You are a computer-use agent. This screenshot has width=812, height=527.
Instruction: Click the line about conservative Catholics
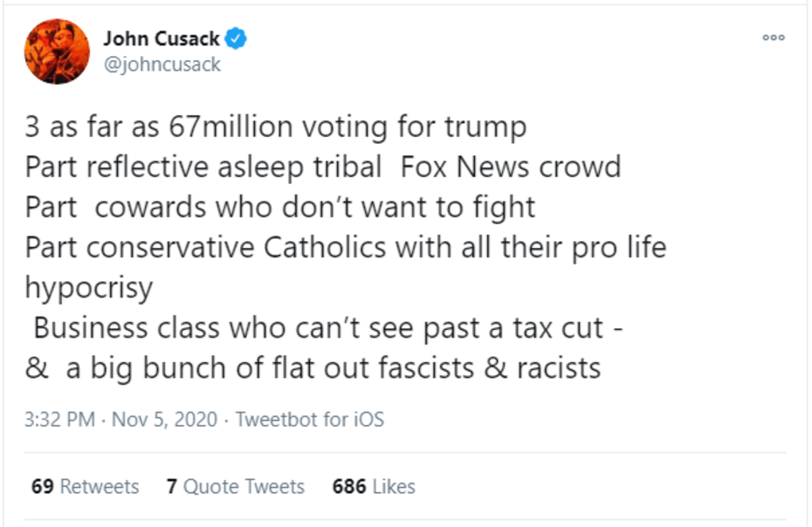pyautogui.click(x=345, y=248)
